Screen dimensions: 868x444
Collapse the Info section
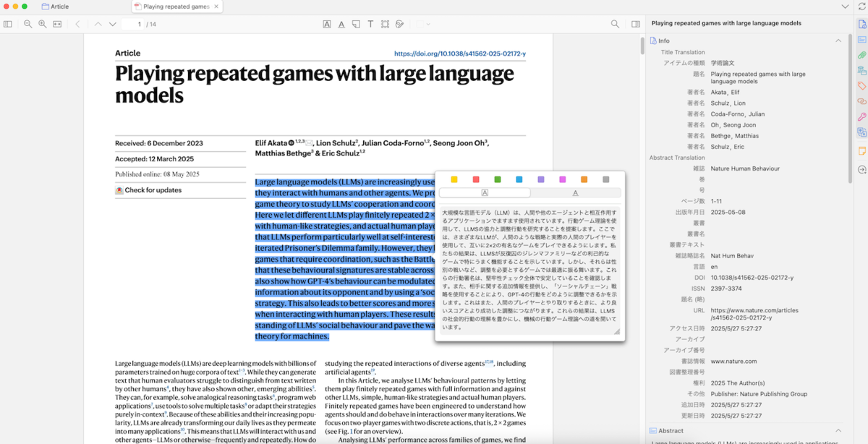coord(838,41)
